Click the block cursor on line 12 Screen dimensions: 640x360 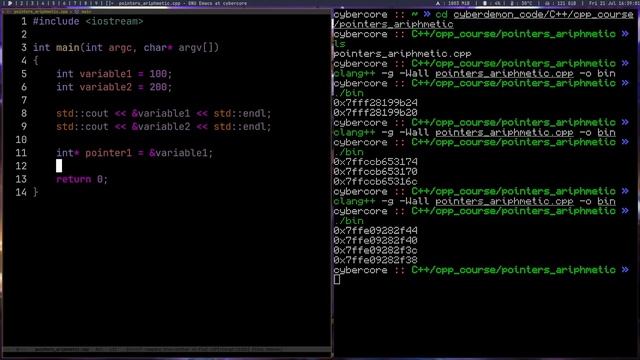[59, 166]
